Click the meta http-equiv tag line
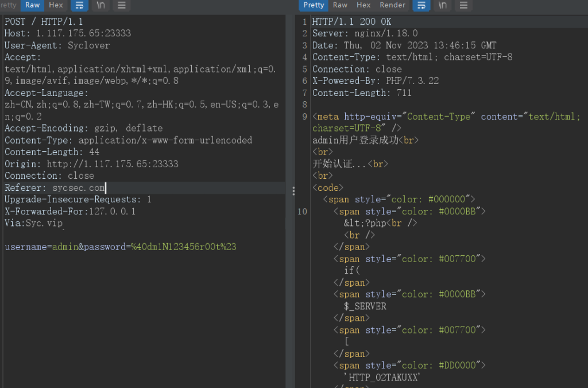 click(446, 122)
